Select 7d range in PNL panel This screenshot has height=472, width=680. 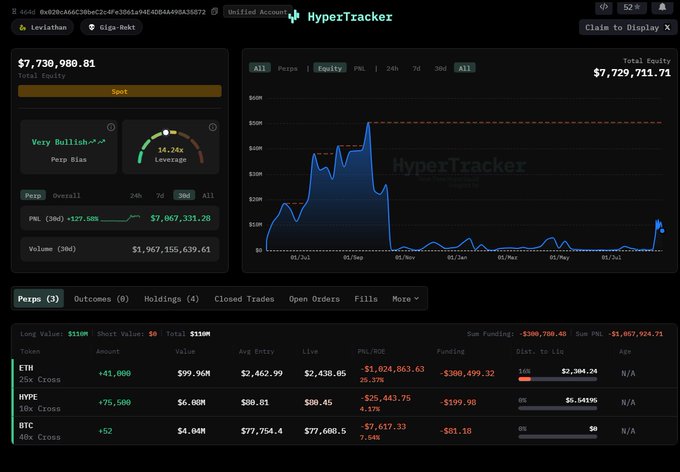tap(160, 196)
